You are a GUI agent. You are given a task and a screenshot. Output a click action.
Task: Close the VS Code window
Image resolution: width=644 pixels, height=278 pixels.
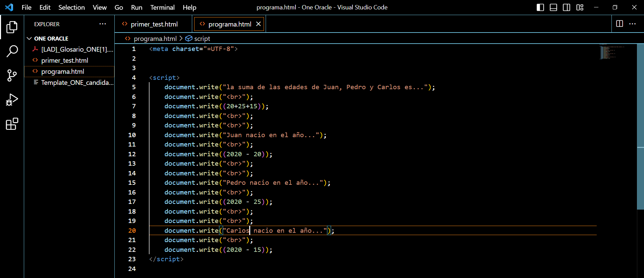click(634, 7)
